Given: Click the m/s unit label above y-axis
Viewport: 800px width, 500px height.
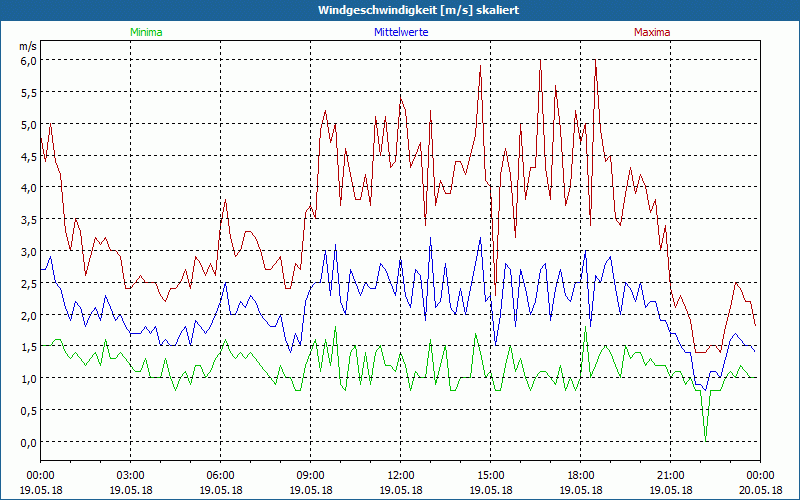Looking at the screenshot, I should (x=27, y=46).
